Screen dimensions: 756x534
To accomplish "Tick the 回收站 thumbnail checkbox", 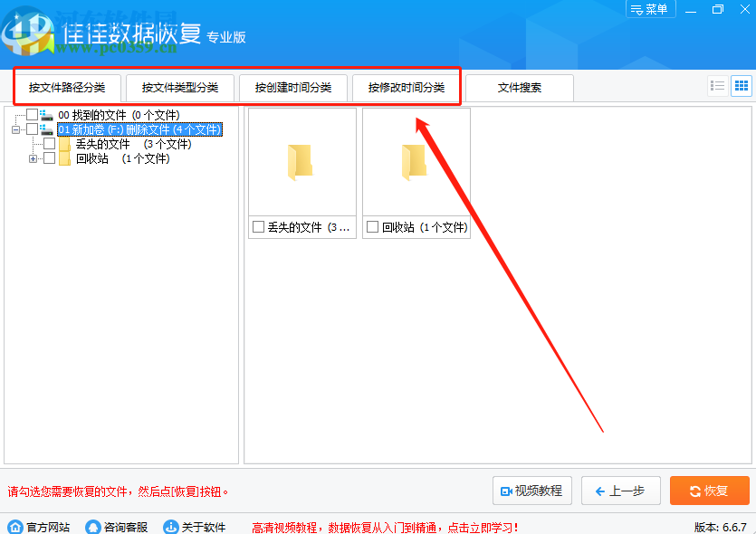I will (373, 227).
